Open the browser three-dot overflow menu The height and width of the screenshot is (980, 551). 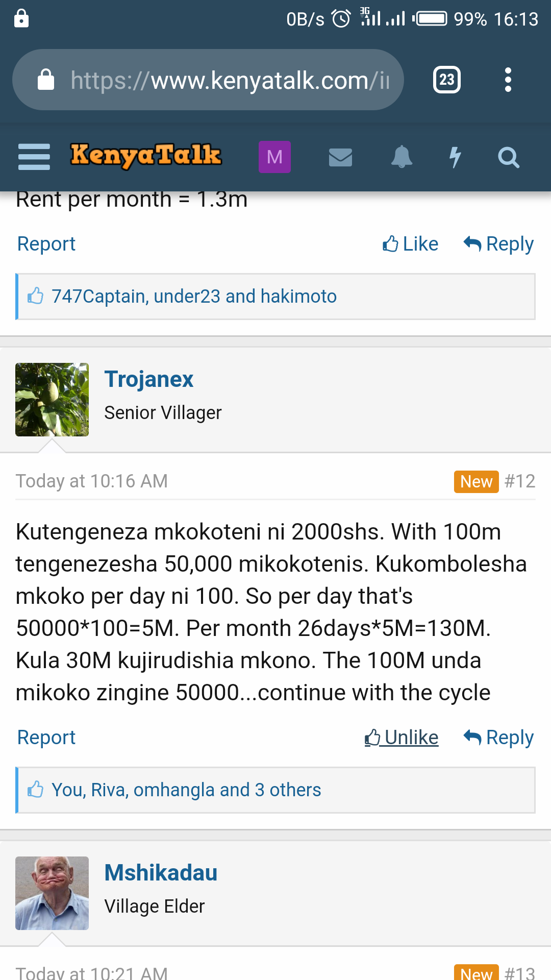(508, 80)
